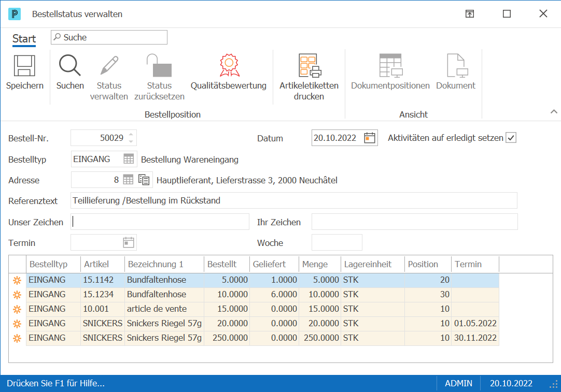Click status star icon of Snickers 250.0000 row

(x=17, y=338)
